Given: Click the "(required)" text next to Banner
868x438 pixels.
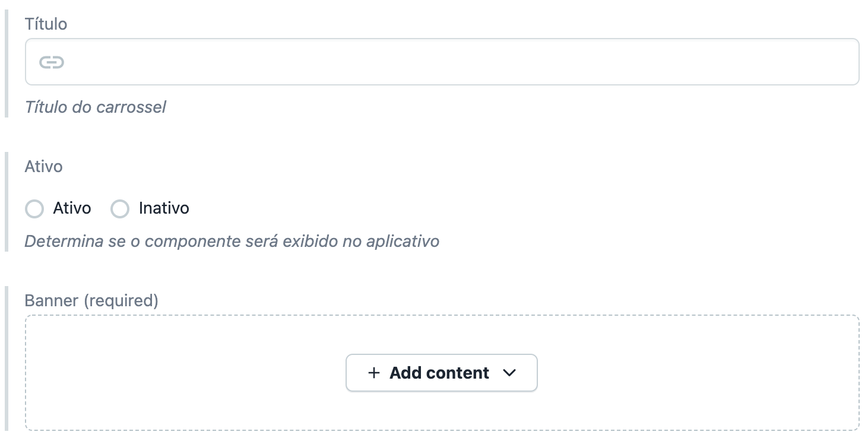Looking at the screenshot, I should [x=121, y=301].
